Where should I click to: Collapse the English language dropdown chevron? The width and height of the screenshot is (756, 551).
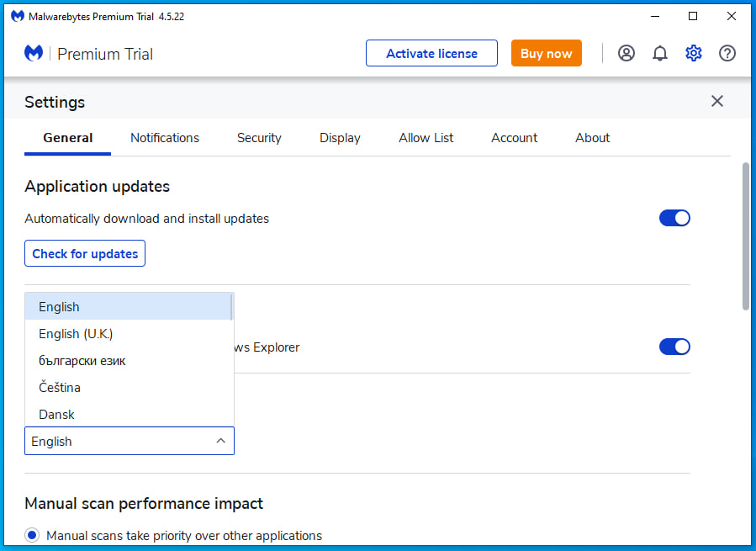pyautogui.click(x=221, y=441)
